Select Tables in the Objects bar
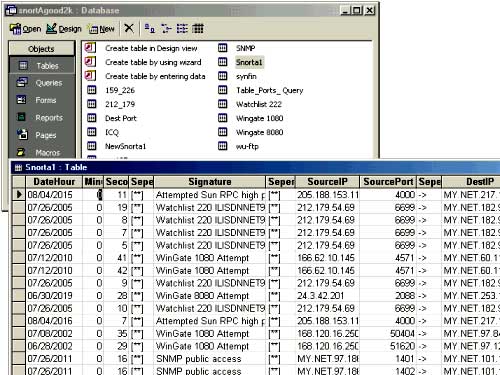The width and height of the screenshot is (500, 375). 42,66
